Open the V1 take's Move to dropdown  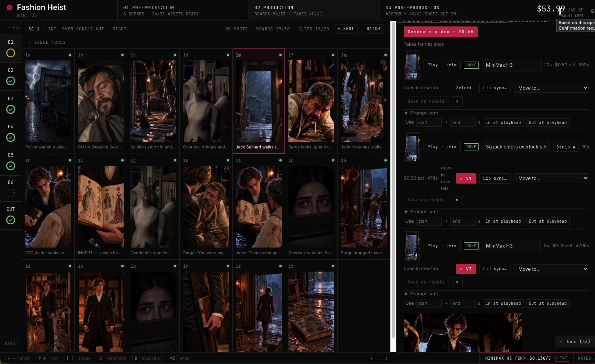pos(551,178)
